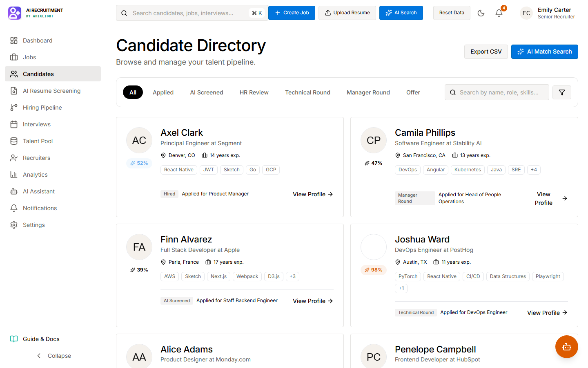
Task: Select the Offer filter tab
Action: pyautogui.click(x=413, y=92)
